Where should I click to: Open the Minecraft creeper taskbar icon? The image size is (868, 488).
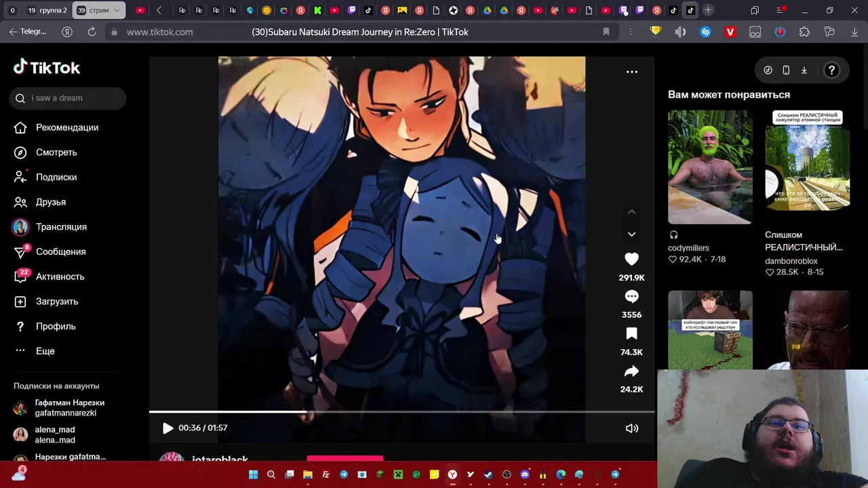point(398,474)
